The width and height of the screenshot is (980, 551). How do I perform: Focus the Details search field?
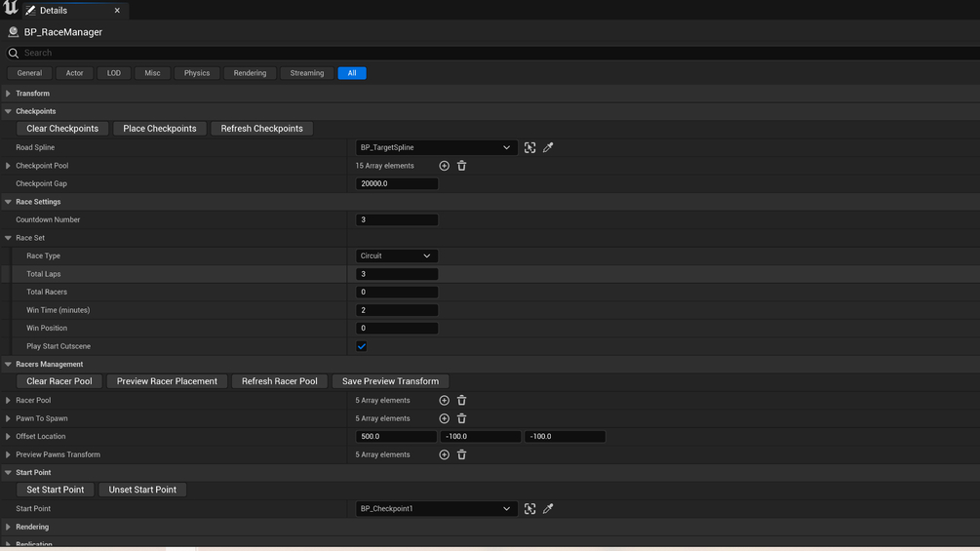pos(493,53)
